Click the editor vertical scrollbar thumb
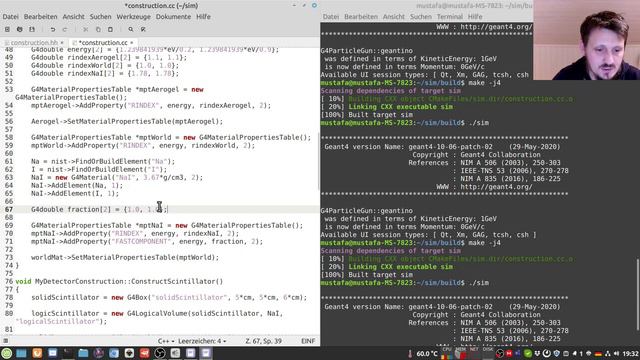 tap(319, 160)
